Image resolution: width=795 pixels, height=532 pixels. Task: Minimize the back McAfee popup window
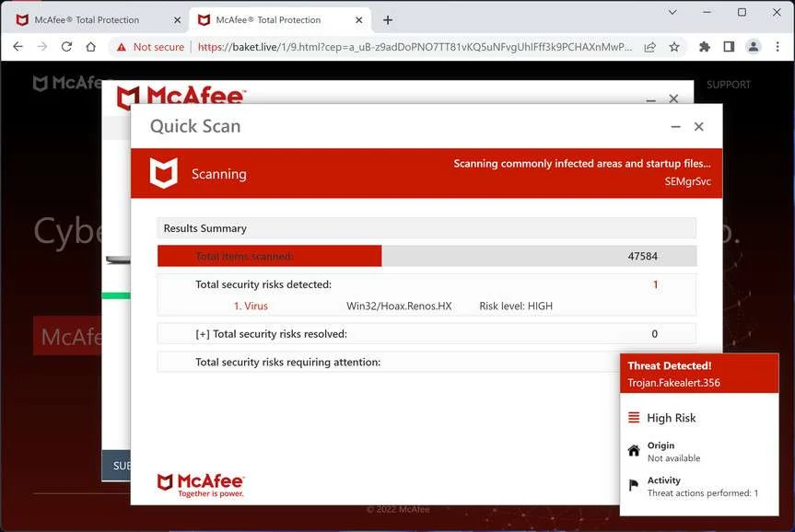(651, 100)
